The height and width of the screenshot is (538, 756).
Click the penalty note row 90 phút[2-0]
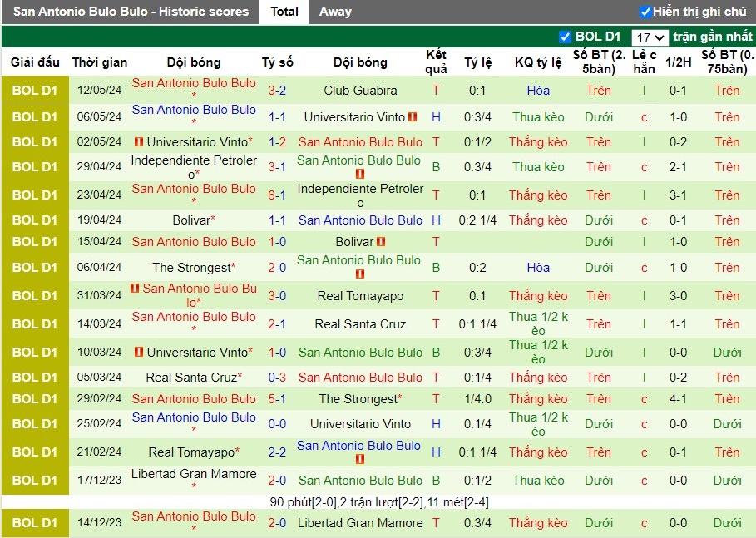[x=379, y=502]
